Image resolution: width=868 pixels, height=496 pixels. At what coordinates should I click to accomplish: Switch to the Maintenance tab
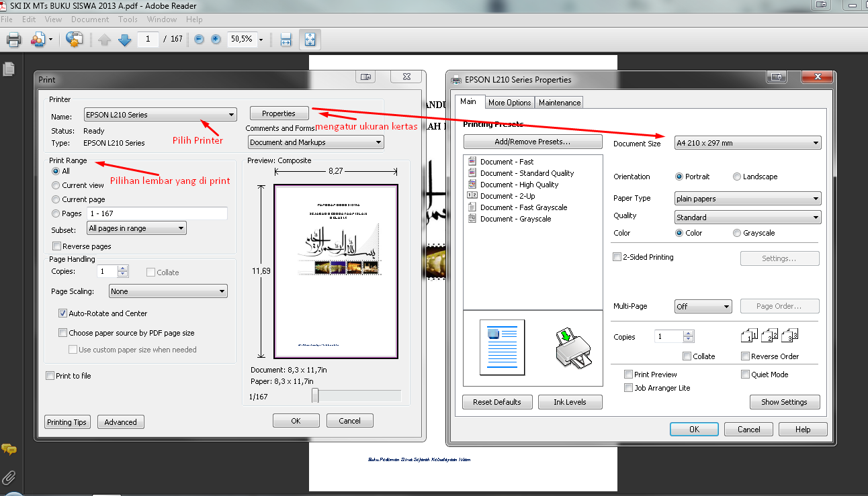point(559,102)
